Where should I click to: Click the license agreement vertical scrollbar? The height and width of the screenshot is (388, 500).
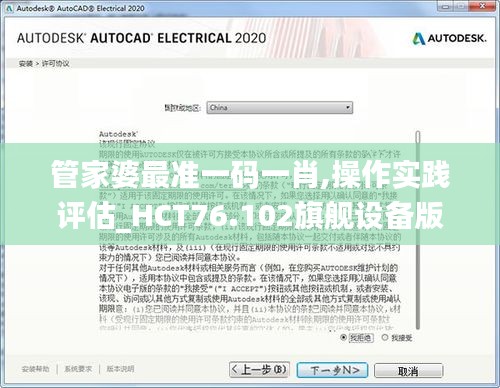[x=418, y=230]
